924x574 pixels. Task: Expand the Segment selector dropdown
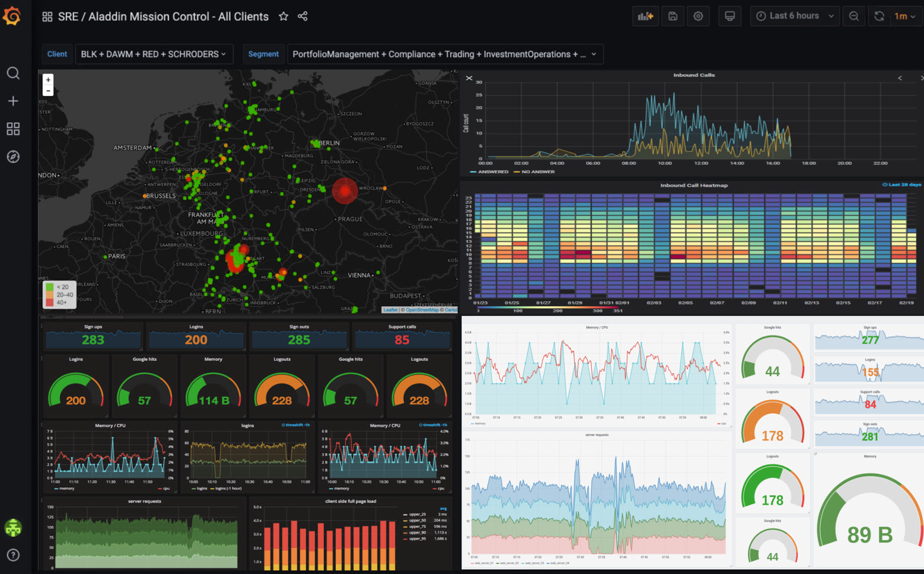444,54
